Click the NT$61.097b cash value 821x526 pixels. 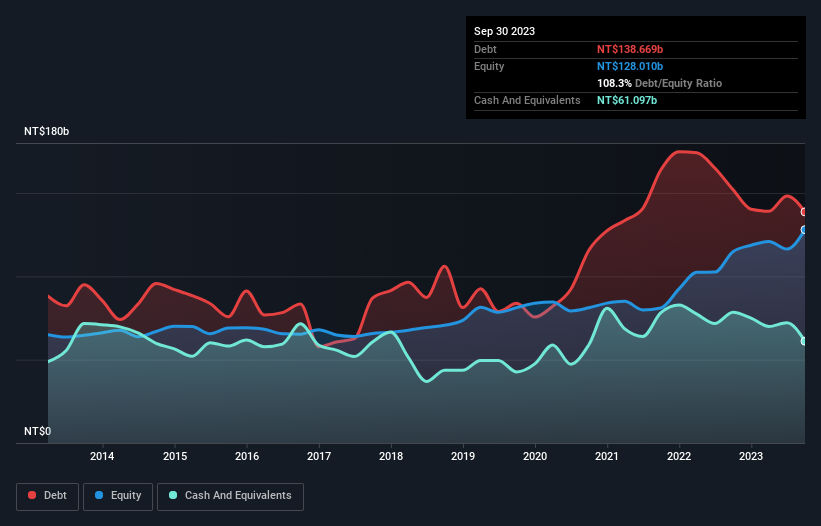(627, 100)
